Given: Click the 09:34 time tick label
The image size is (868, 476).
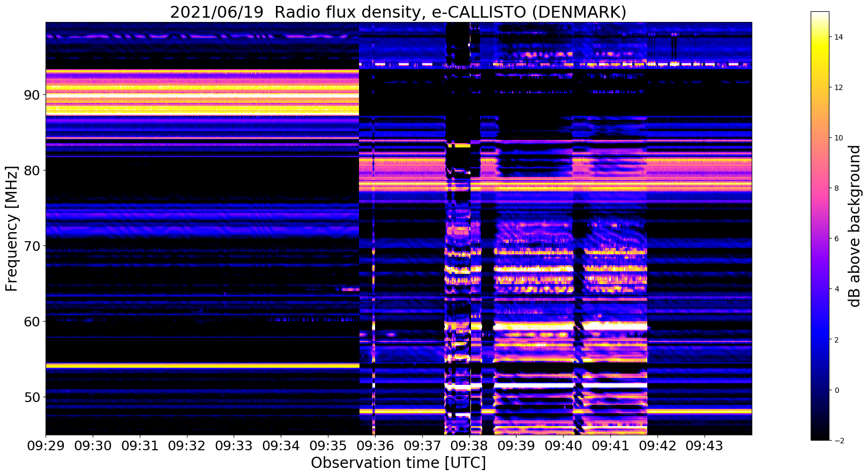Looking at the screenshot, I should (281, 445).
